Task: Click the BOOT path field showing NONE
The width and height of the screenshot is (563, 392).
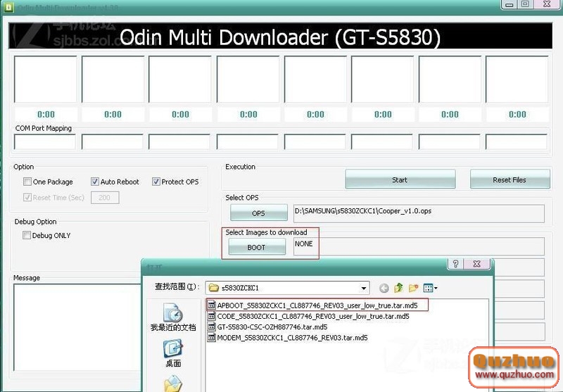Action: pos(419,246)
